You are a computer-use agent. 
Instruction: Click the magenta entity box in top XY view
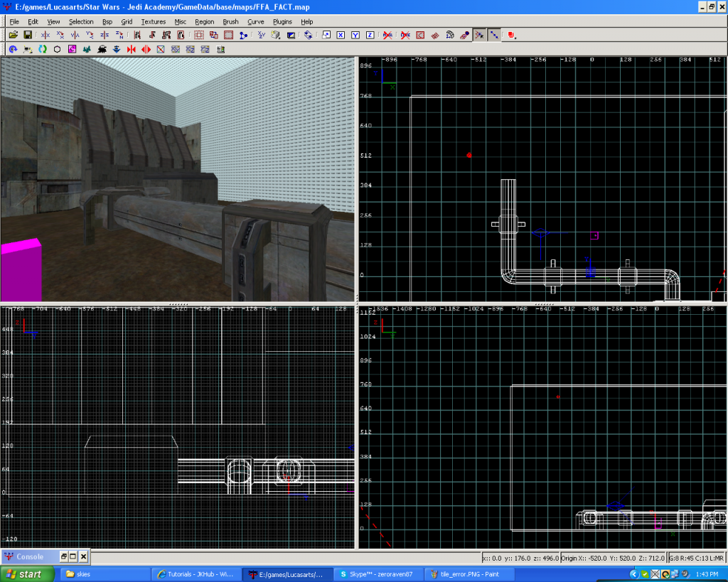(x=594, y=236)
